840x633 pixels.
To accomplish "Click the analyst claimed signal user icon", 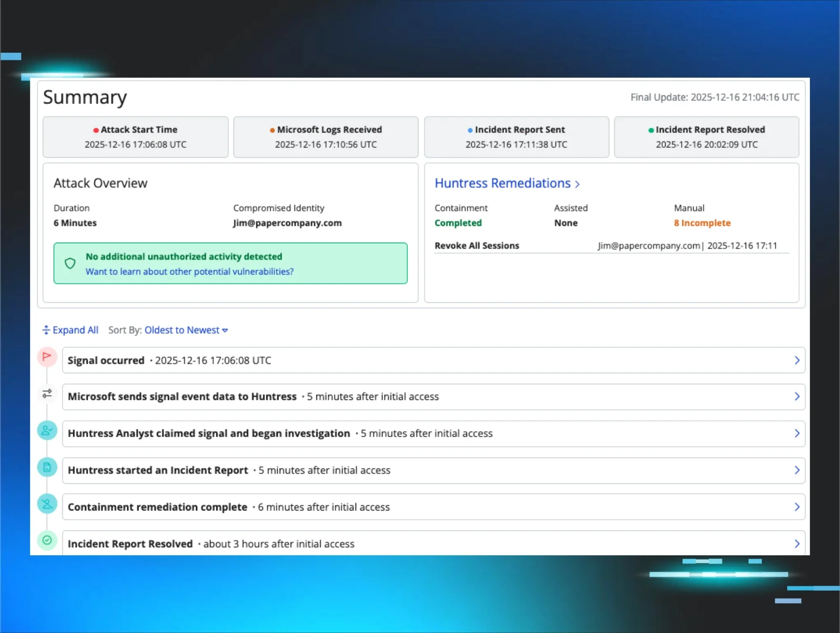I will point(47,431).
